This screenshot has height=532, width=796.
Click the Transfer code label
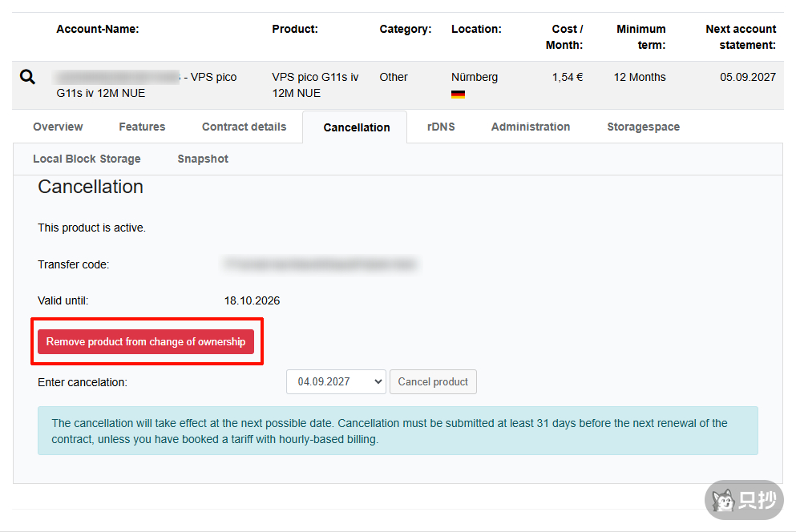click(x=74, y=264)
